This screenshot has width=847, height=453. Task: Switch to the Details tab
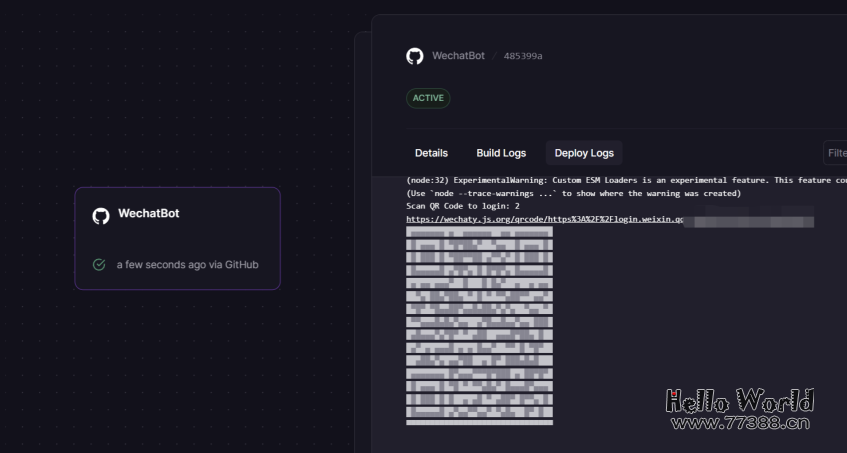(x=431, y=153)
